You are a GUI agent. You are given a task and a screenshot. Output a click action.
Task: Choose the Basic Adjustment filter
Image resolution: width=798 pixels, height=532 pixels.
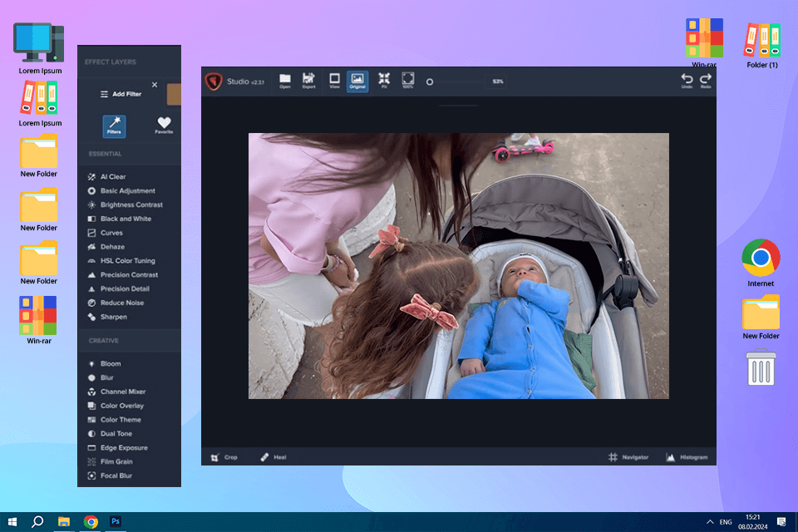[121, 191]
